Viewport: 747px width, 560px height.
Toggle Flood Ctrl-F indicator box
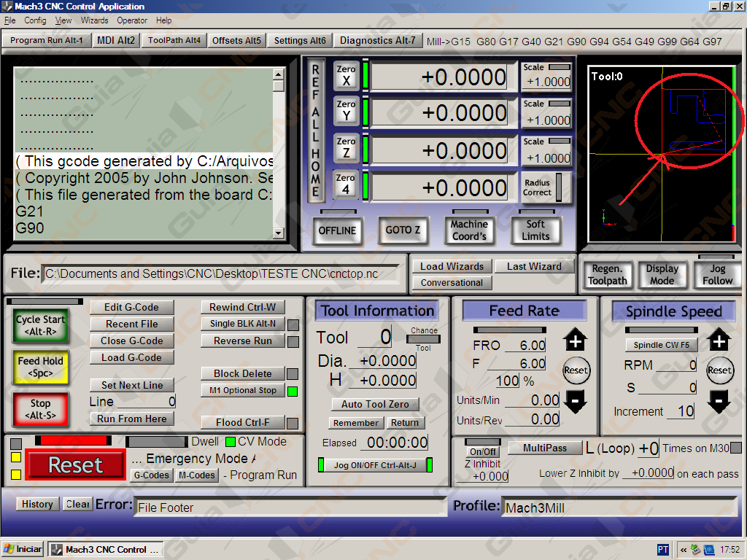point(293,423)
